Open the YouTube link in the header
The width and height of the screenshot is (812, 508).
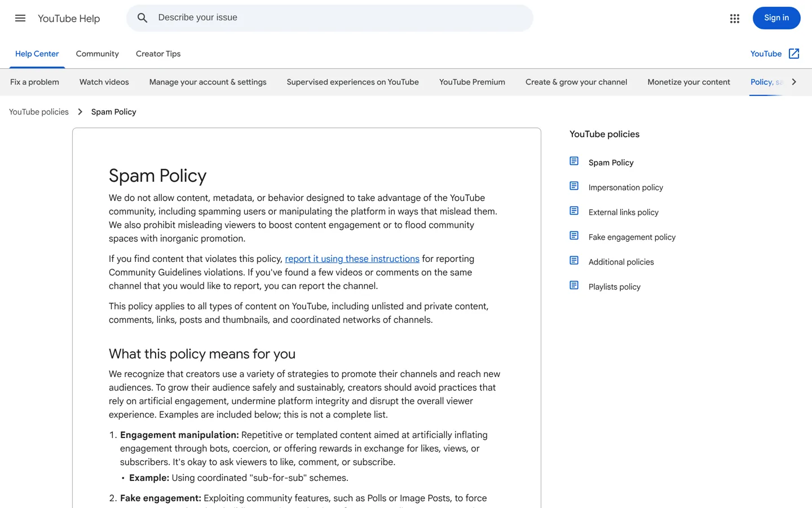[x=766, y=54]
